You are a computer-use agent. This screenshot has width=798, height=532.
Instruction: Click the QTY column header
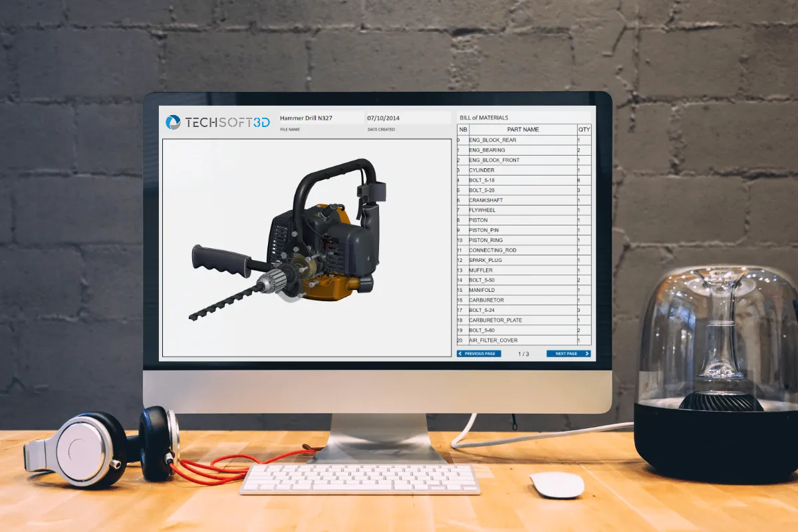point(584,130)
